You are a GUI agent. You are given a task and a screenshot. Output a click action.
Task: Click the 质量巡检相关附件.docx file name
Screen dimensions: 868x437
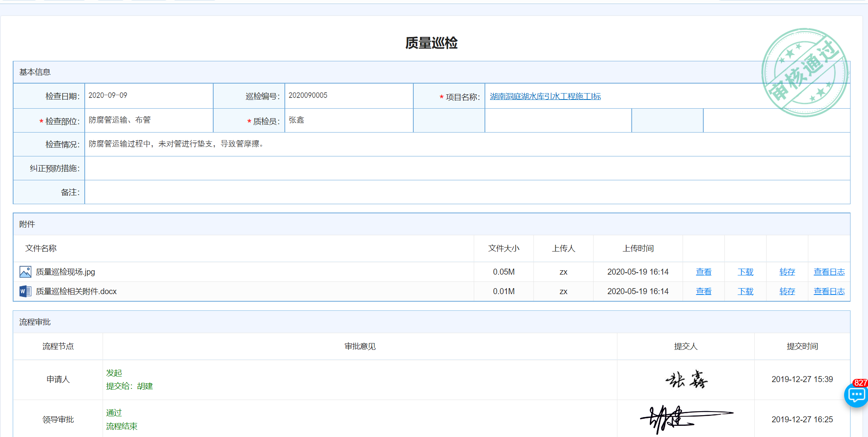(76, 291)
